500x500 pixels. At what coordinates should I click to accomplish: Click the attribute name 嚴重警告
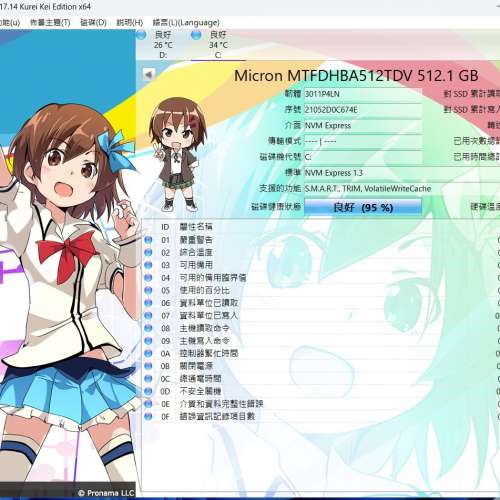[196, 240]
